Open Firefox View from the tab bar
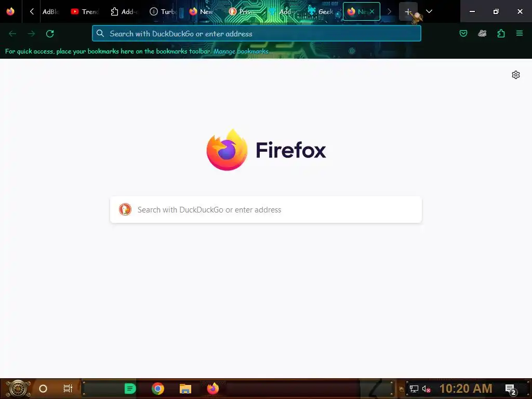 pos(10,11)
